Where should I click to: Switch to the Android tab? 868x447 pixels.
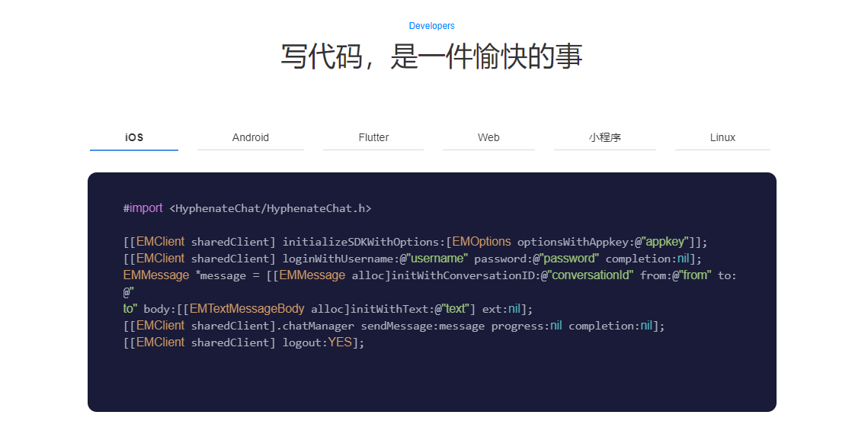click(x=250, y=137)
